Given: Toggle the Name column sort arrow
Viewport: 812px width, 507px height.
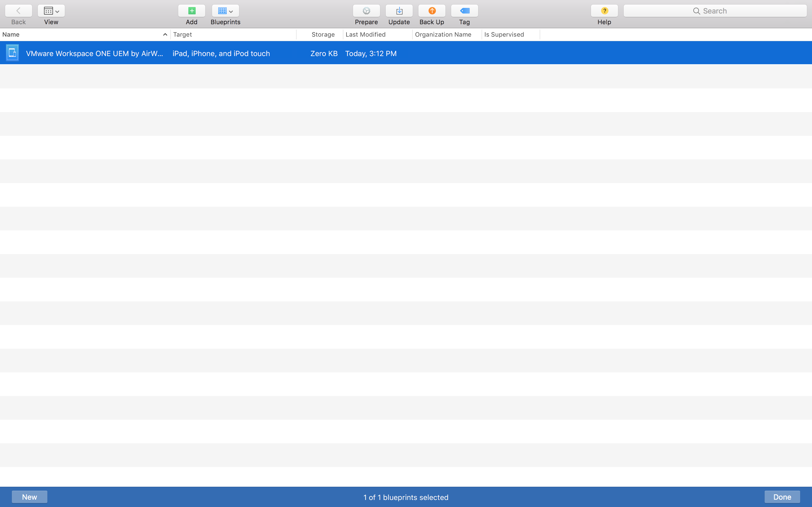Looking at the screenshot, I should (165, 35).
